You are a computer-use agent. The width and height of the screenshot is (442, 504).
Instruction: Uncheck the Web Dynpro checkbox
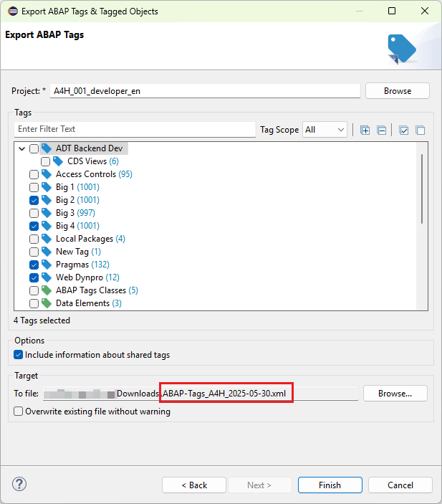point(34,277)
